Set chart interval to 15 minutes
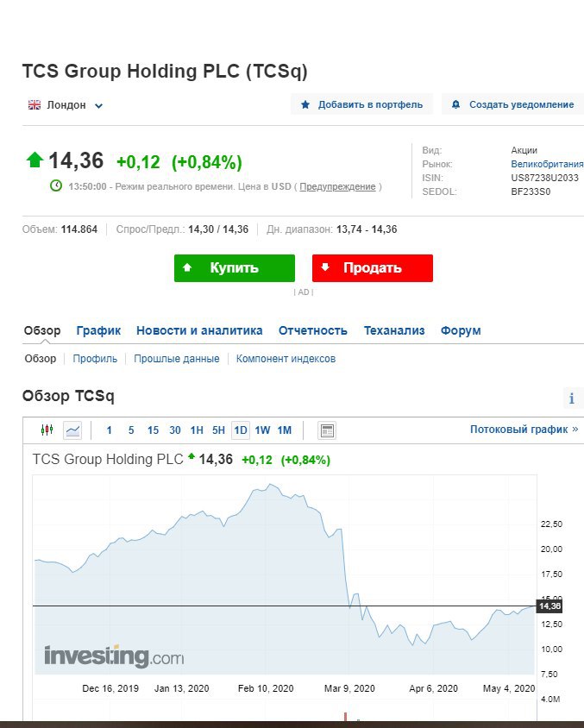This screenshot has width=584, height=728. [153, 430]
